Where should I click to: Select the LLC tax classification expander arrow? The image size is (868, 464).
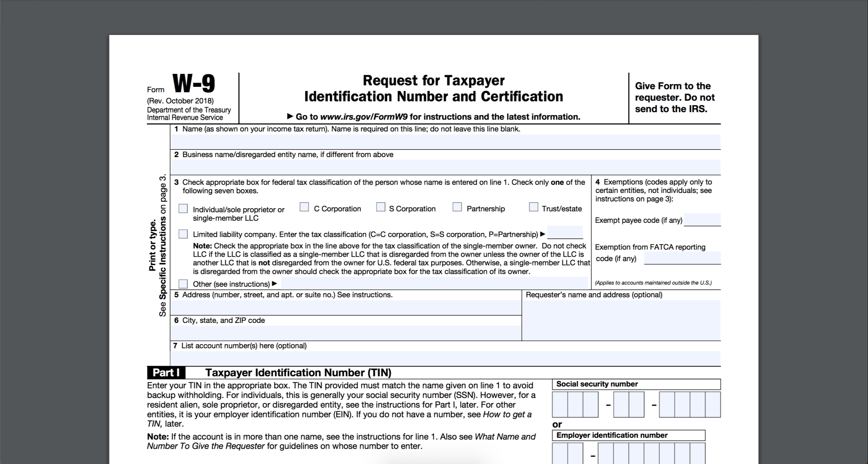(x=545, y=234)
